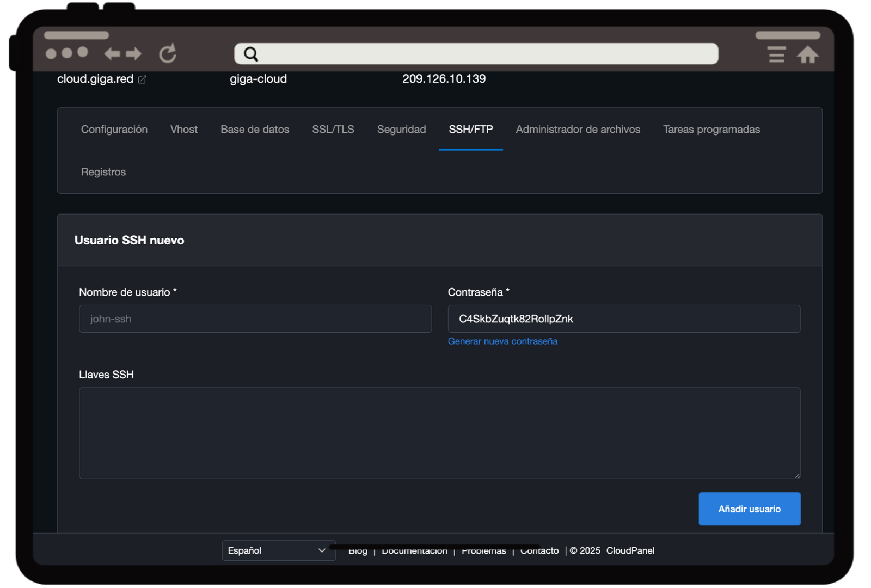Image resolution: width=871 pixels, height=588 pixels.
Task: Focus the Nombre de usuario field
Action: pos(255,319)
